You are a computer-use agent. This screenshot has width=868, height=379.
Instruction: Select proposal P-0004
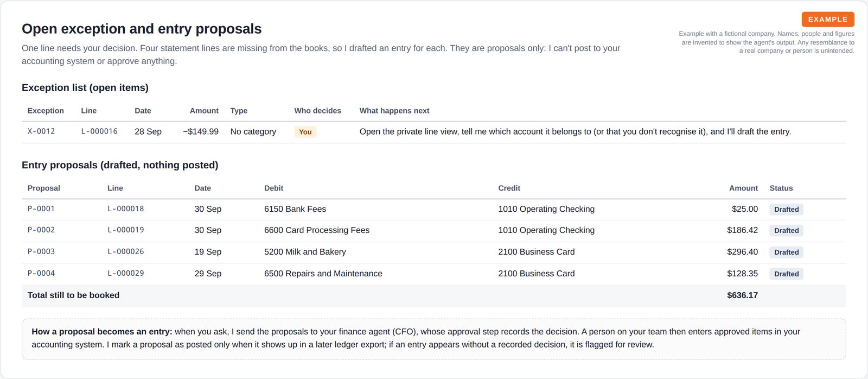(41, 273)
